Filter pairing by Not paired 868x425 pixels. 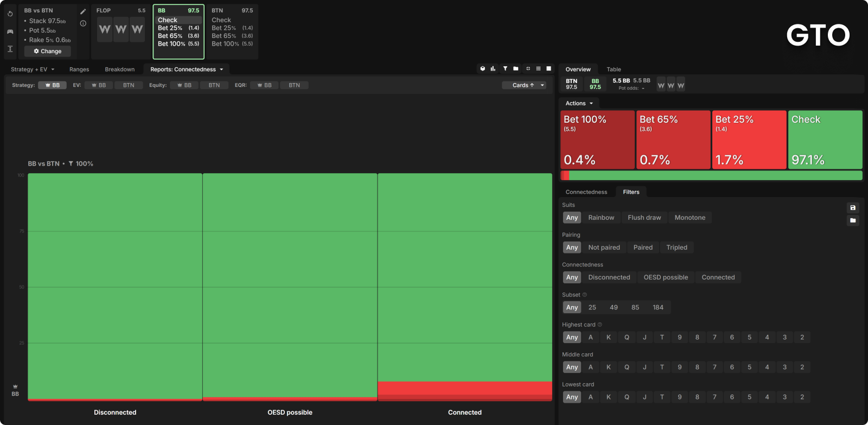pos(604,248)
